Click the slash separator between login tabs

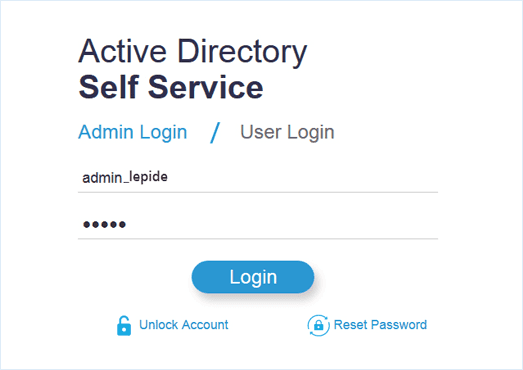tap(215, 132)
